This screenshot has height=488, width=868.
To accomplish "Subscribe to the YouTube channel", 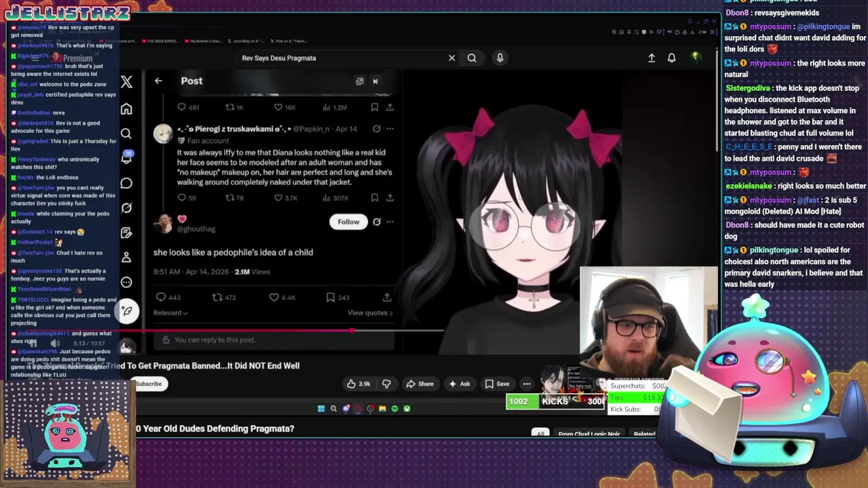I will click(x=149, y=384).
